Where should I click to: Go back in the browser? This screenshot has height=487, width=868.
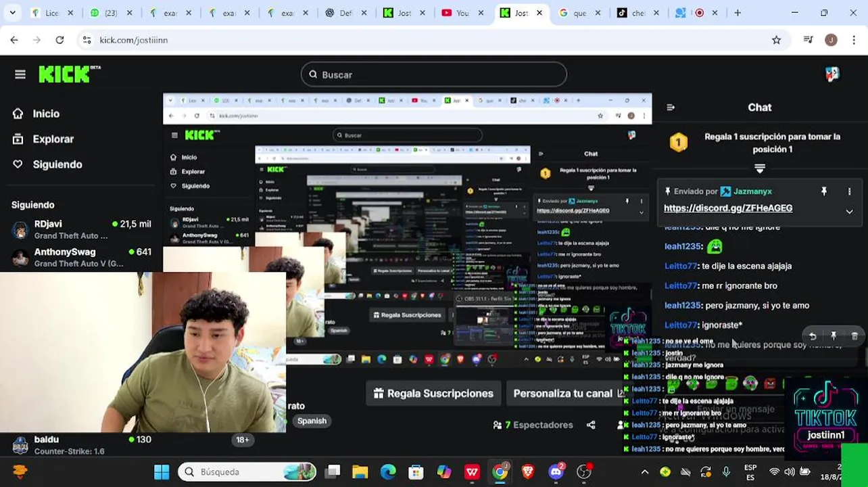[x=14, y=40]
